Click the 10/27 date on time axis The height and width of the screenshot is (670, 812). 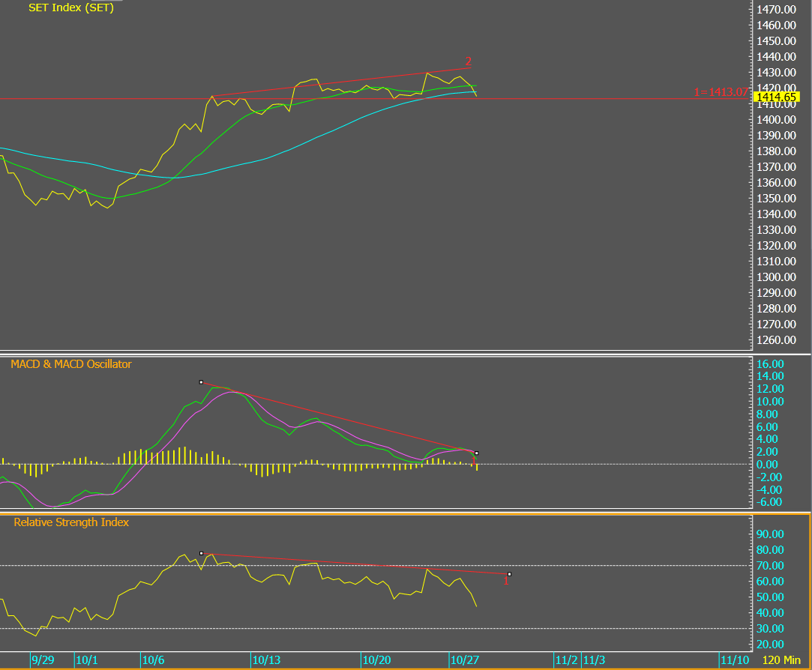(465, 660)
